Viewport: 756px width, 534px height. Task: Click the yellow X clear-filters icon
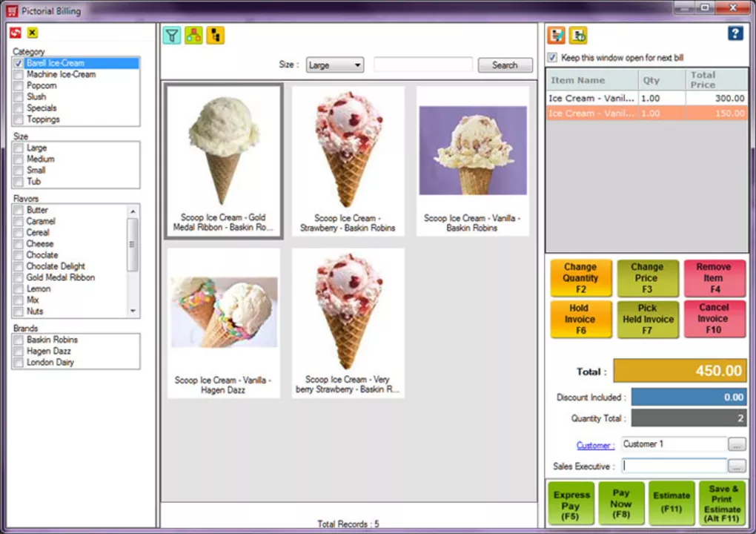33,33
